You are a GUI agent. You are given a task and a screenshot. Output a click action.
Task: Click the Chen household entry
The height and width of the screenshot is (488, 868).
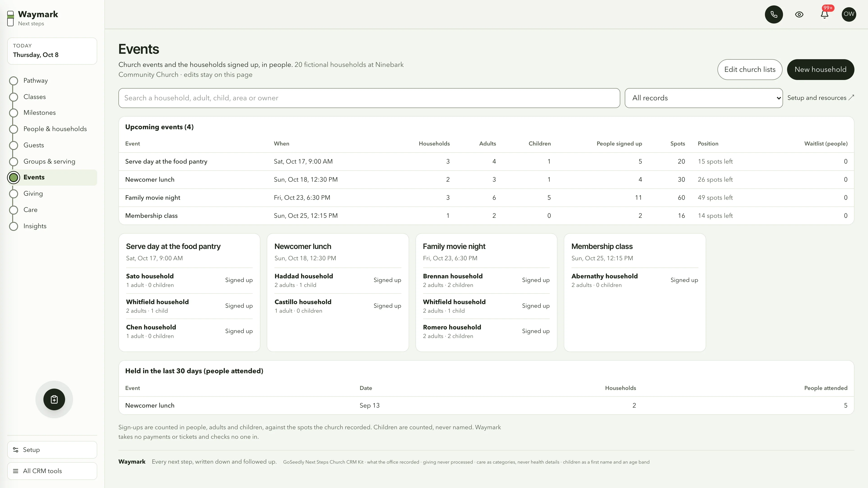coord(189,331)
